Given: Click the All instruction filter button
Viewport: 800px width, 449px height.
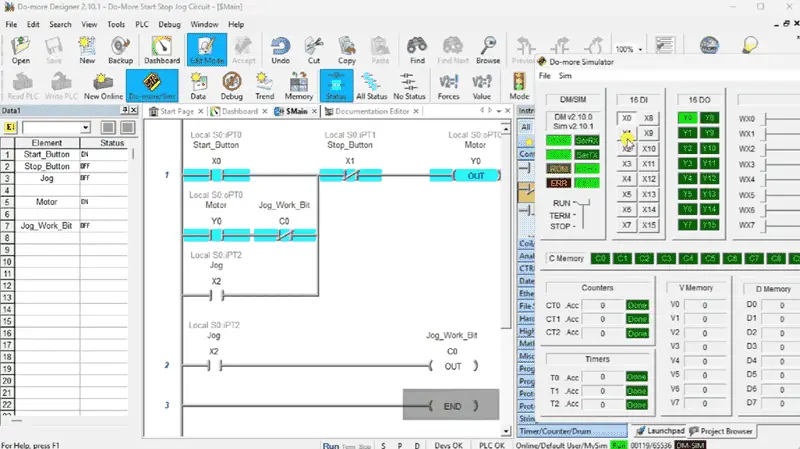Looking at the screenshot, I should (x=526, y=127).
